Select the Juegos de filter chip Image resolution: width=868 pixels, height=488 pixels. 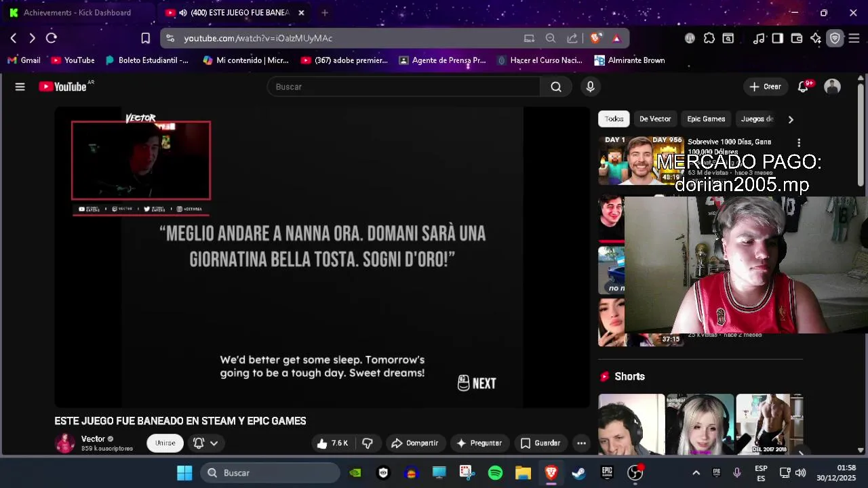point(757,119)
